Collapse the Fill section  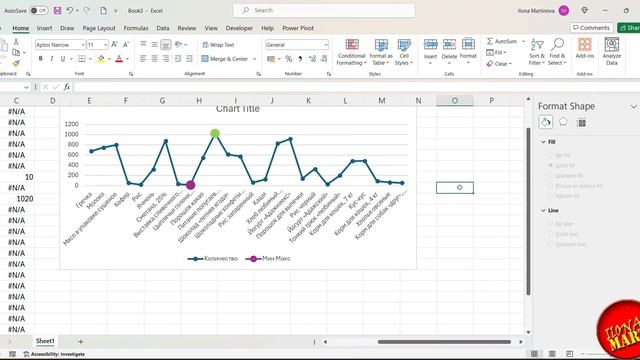pos(543,142)
